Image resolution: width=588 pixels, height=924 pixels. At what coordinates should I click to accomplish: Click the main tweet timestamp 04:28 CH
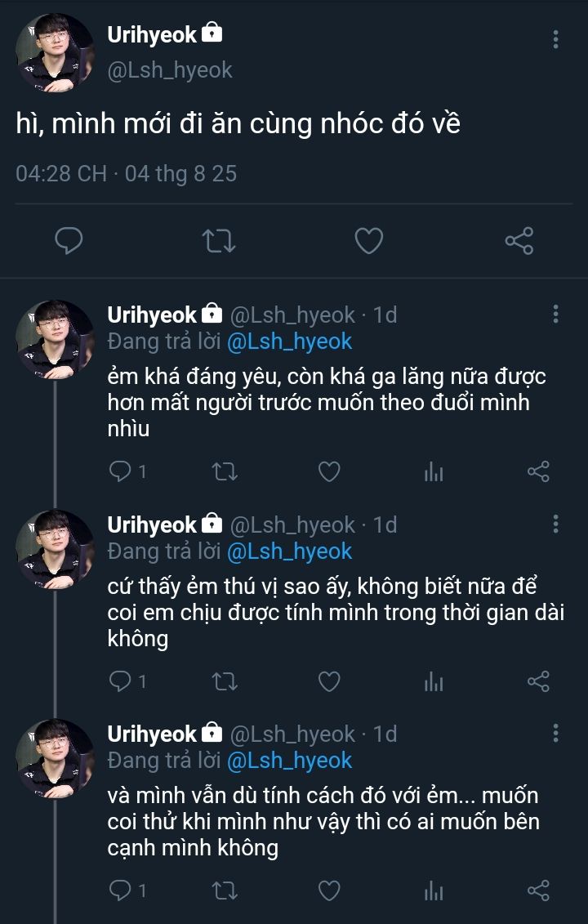tap(61, 173)
